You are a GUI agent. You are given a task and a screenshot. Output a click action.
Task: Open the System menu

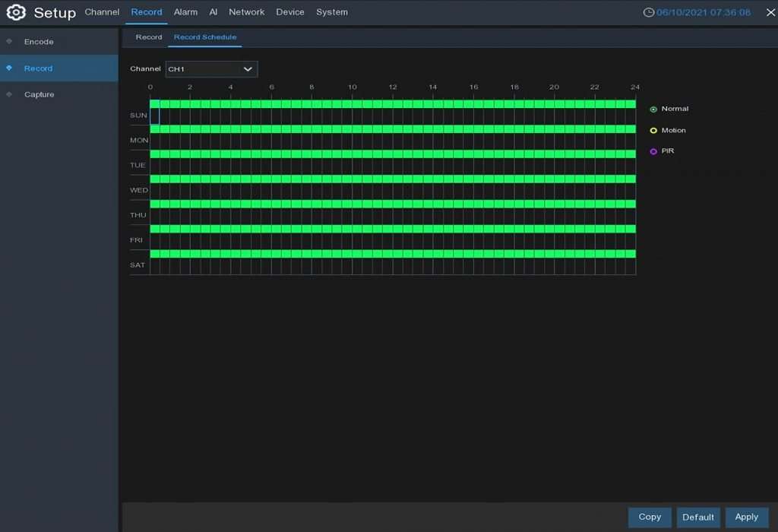(332, 12)
